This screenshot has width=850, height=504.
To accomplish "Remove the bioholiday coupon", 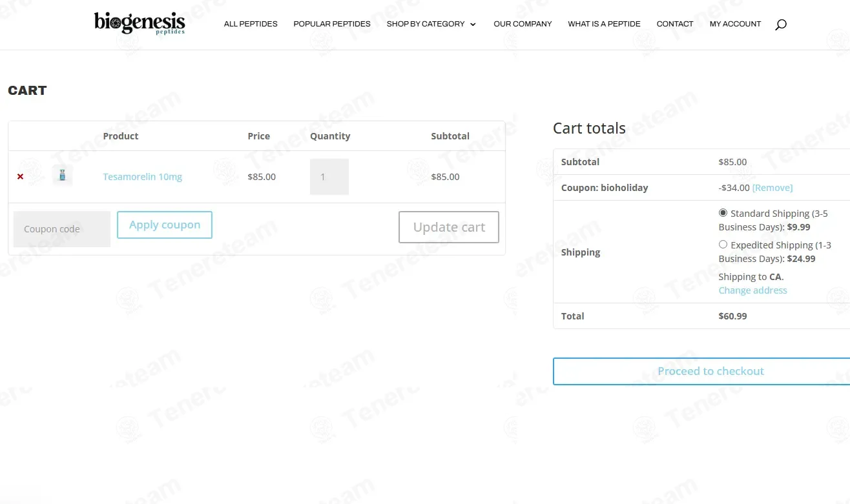I will 772,188.
